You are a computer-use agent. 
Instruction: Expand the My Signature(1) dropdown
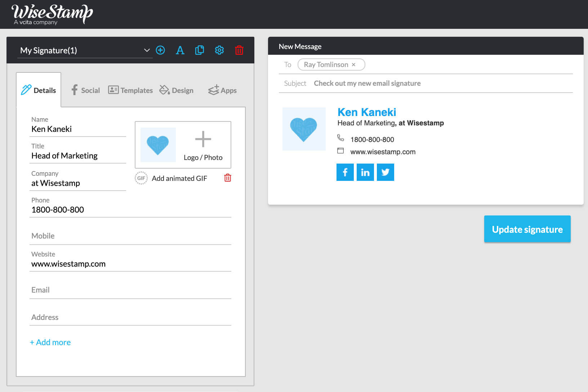coord(147,50)
